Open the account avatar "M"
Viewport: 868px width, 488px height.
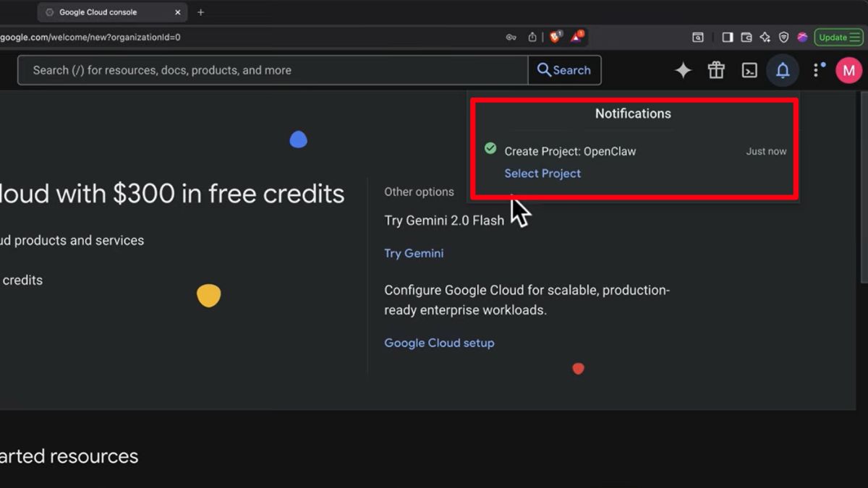point(848,70)
